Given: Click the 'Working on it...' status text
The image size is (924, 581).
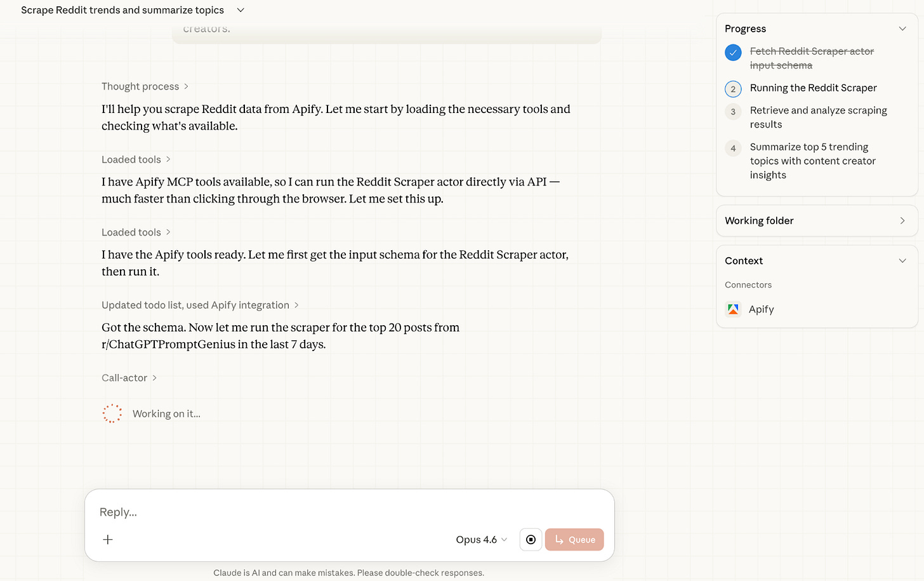Looking at the screenshot, I should click(166, 414).
